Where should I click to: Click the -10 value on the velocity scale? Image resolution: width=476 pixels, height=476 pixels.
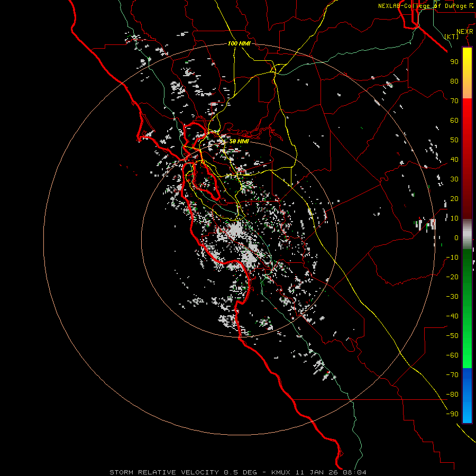pos(452,258)
